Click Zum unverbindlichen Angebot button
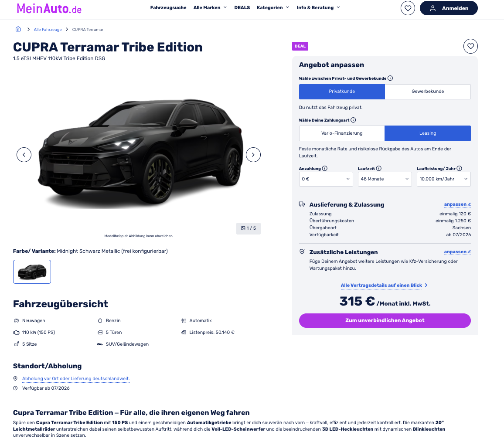Viewport: 504px width, 442px height. [385, 320]
